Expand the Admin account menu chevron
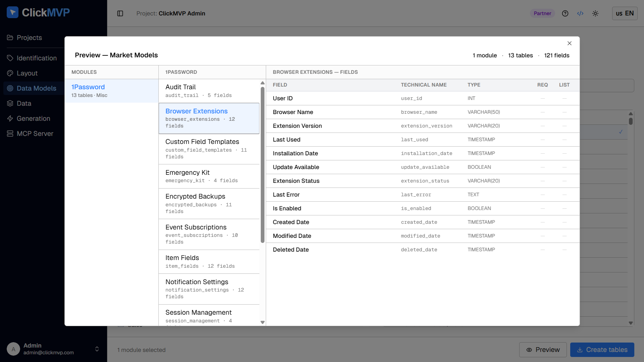 point(97,349)
